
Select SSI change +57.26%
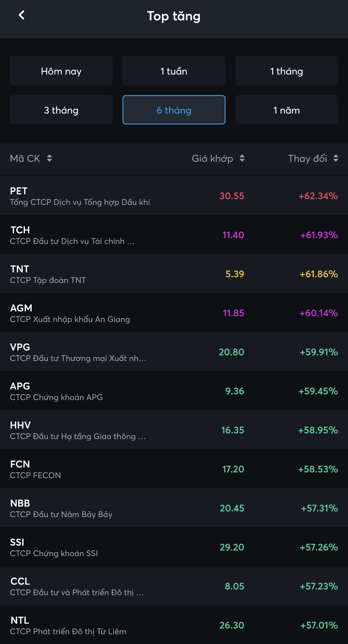point(319,547)
